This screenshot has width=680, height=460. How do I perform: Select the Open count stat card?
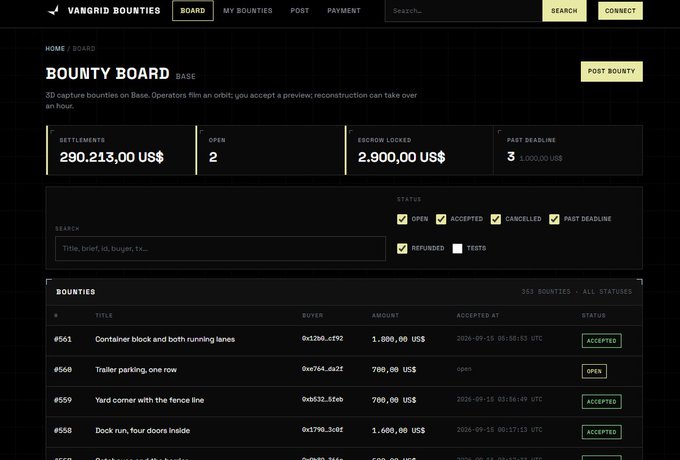click(270, 150)
